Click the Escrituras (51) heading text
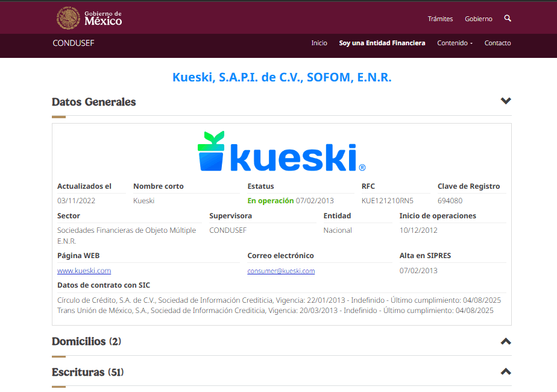Screen dimensions: 557x392 click(x=87, y=372)
